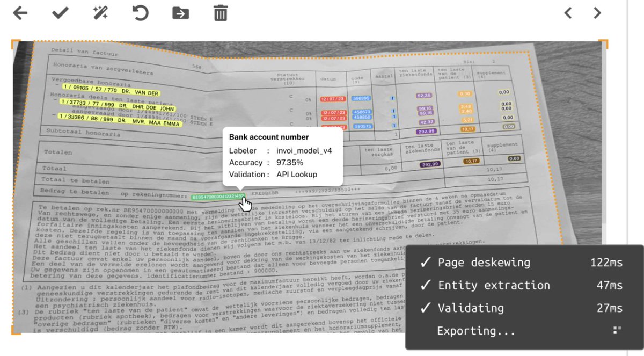
Task: Click the '27ms' timing value
Action: pos(610,308)
